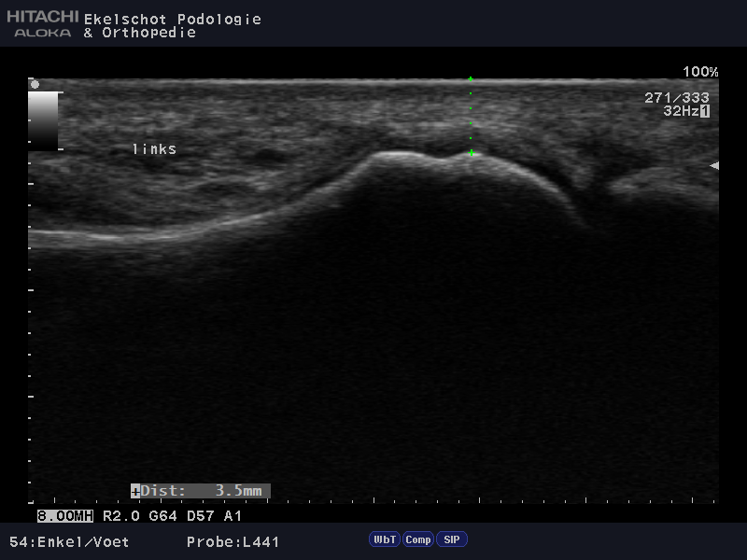This screenshot has width=747, height=560.
Task: Click the 271/333 cine frame counter
Action: point(677,98)
